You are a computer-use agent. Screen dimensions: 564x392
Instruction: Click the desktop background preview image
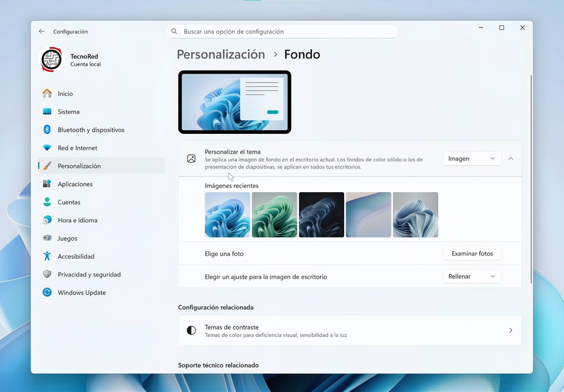click(235, 102)
